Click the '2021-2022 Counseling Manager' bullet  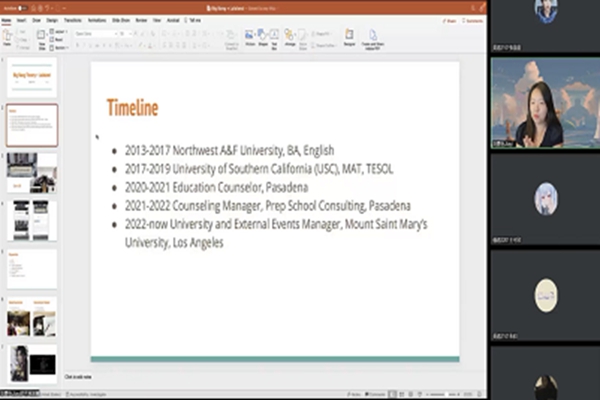(267, 206)
